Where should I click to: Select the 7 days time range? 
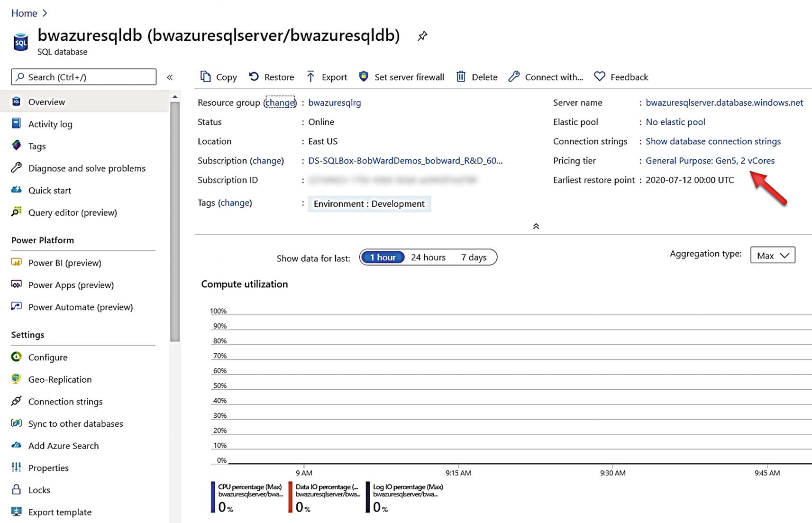pyautogui.click(x=474, y=257)
